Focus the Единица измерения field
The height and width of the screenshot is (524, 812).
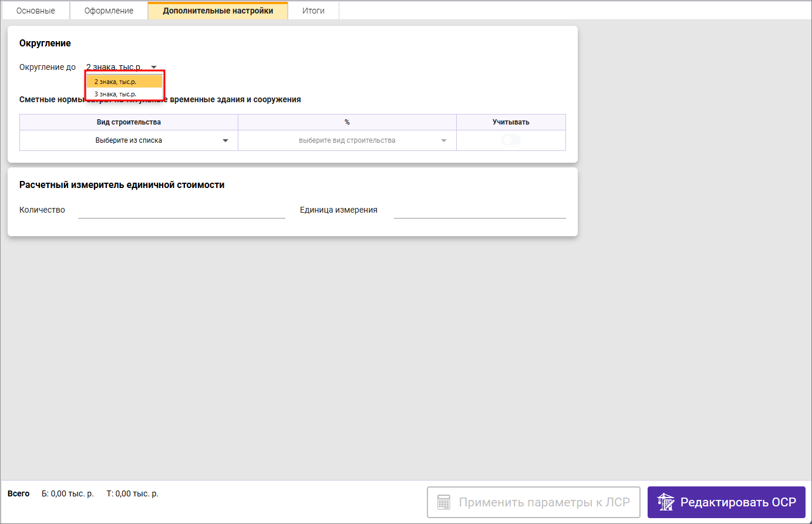(479, 210)
